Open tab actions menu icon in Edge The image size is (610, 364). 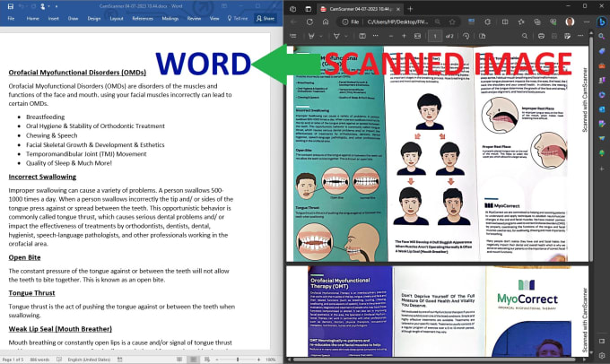point(309,9)
